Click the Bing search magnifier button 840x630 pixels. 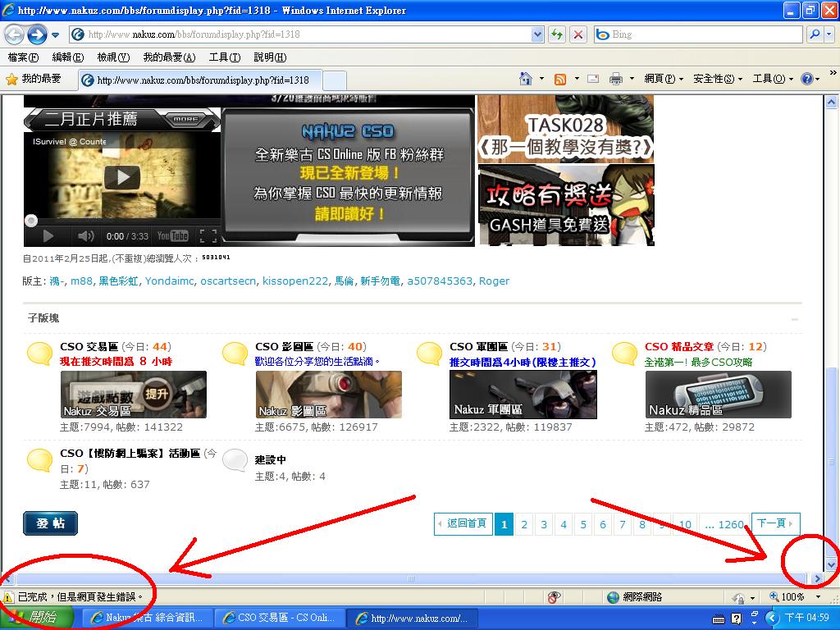pos(814,34)
